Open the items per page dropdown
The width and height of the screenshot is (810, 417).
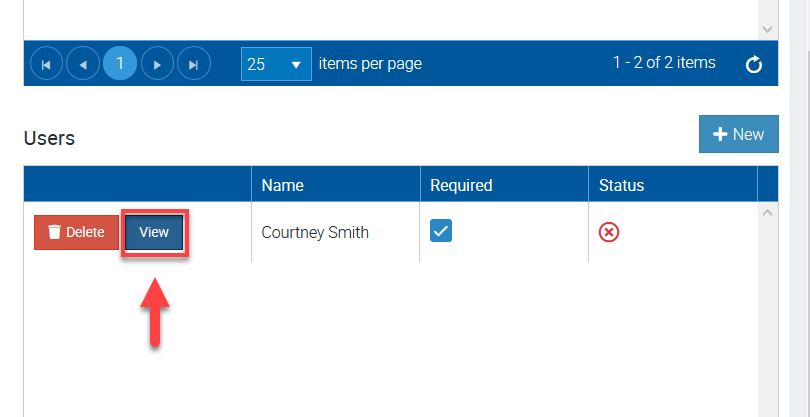[x=276, y=64]
